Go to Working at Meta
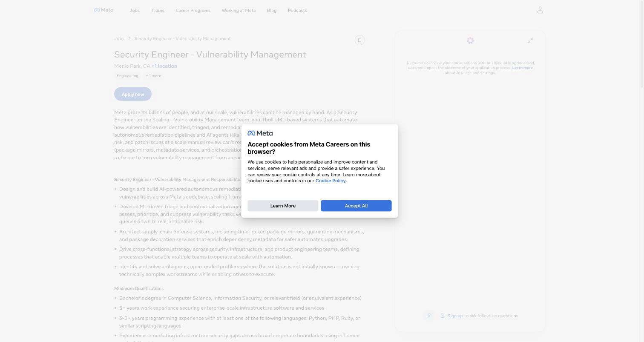This screenshot has width=644, height=342. click(x=239, y=10)
